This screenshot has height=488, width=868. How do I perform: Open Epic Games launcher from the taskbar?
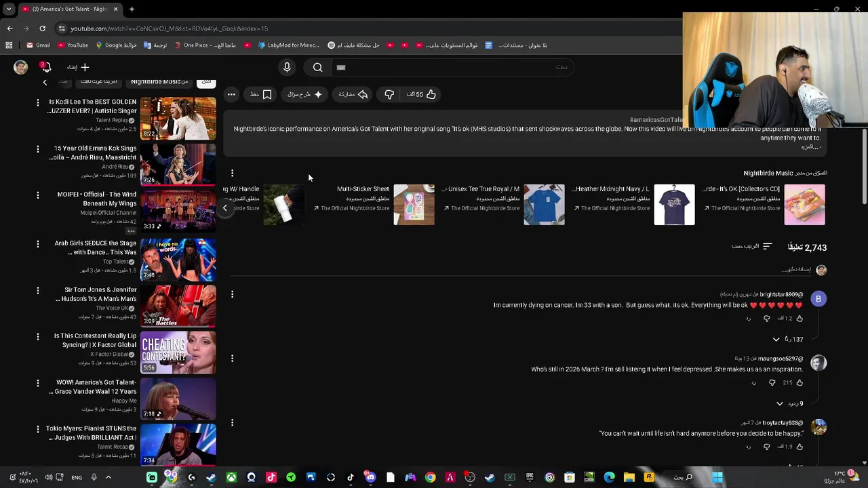[530, 477]
